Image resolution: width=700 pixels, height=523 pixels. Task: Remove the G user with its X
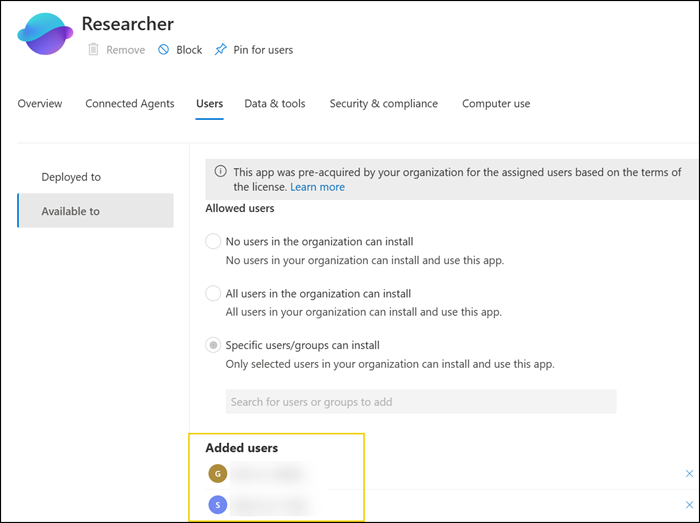[x=689, y=473]
